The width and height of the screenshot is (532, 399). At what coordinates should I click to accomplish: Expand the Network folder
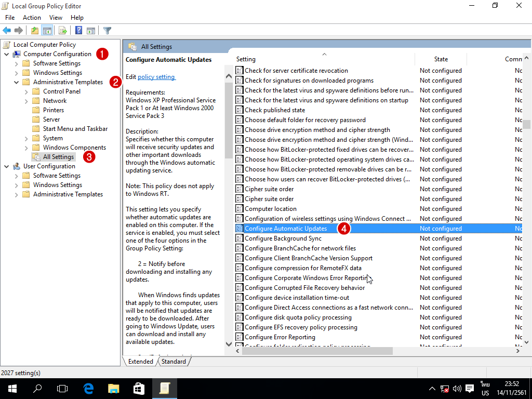(26, 101)
